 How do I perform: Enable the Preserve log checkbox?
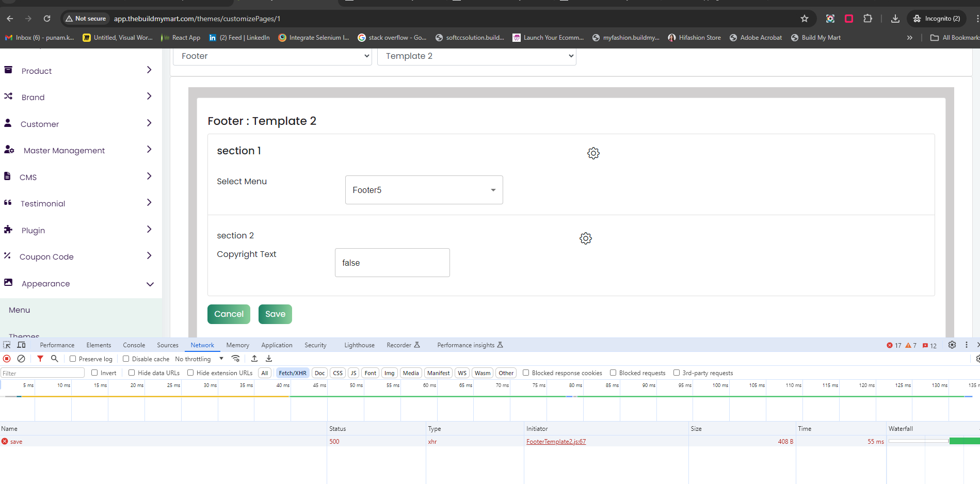click(73, 359)
